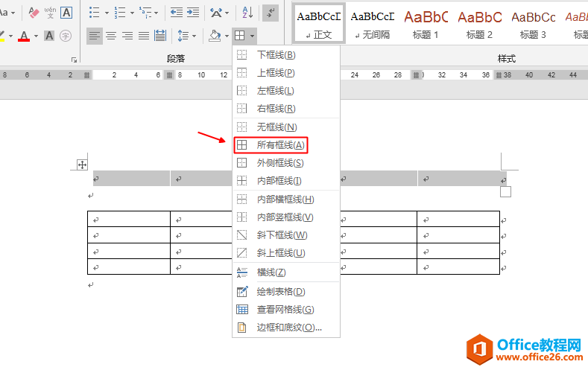Click the Enclosed Characters circle icon
The image size is (588, 370).
pos(66,36)
